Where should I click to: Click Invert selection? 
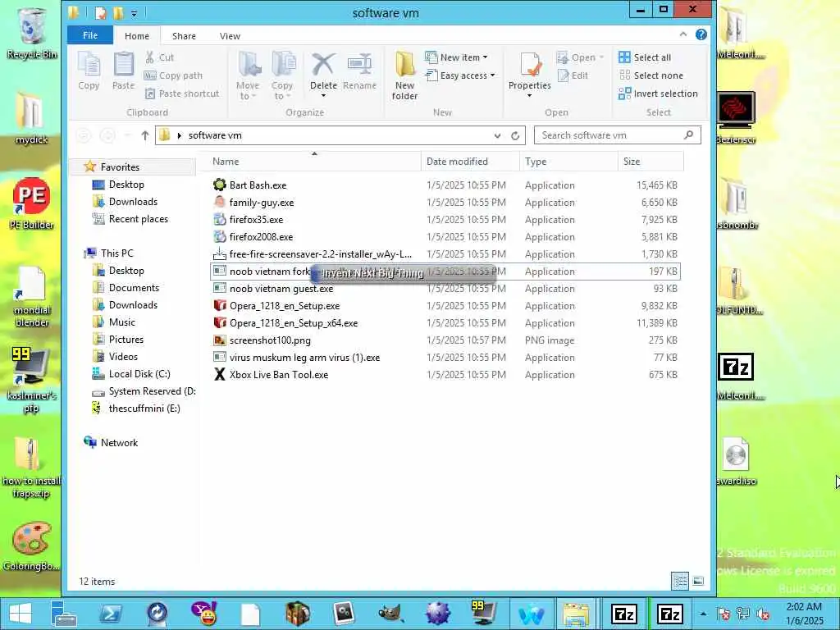click(x=658, y=94)
